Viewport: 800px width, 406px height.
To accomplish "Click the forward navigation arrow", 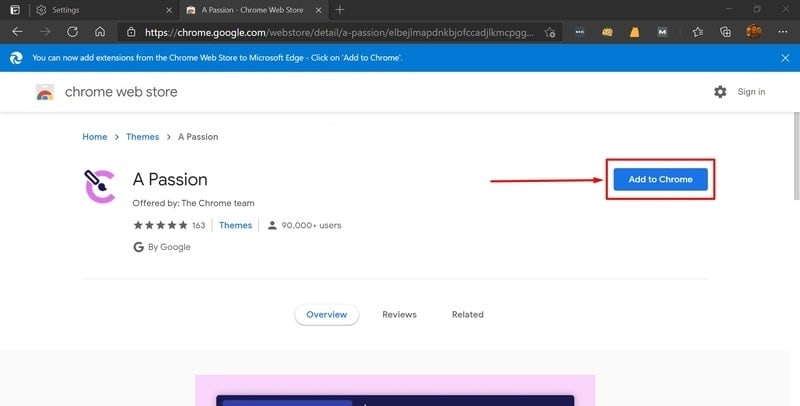I will [45, 32].
